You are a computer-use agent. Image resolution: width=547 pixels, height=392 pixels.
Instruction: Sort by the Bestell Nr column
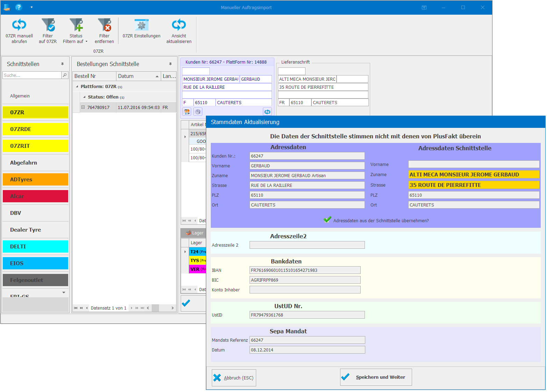tap(94, 76)
